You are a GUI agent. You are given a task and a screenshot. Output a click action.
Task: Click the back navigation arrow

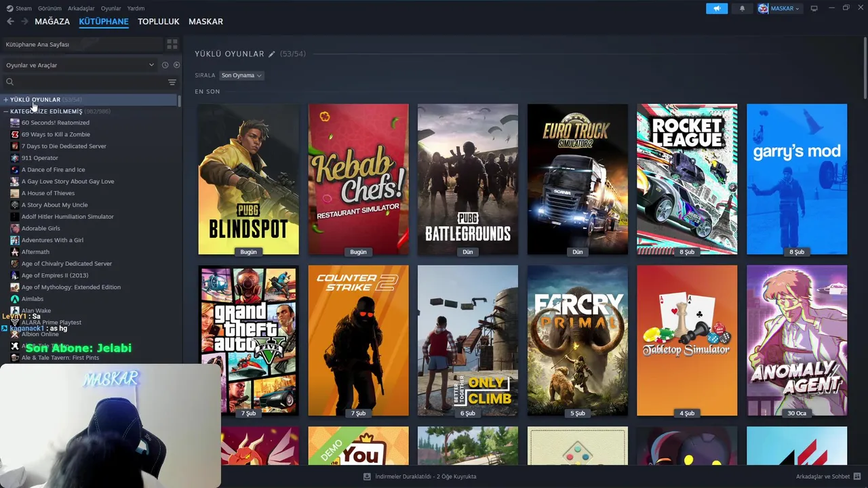[10, 22]
